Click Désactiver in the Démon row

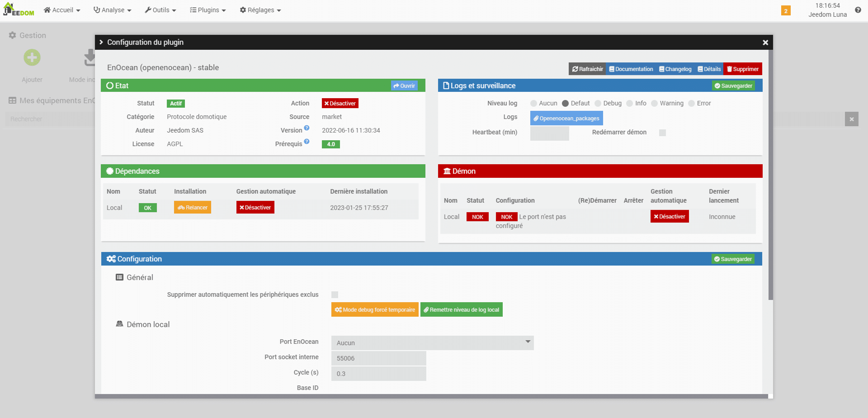[670, 216]
